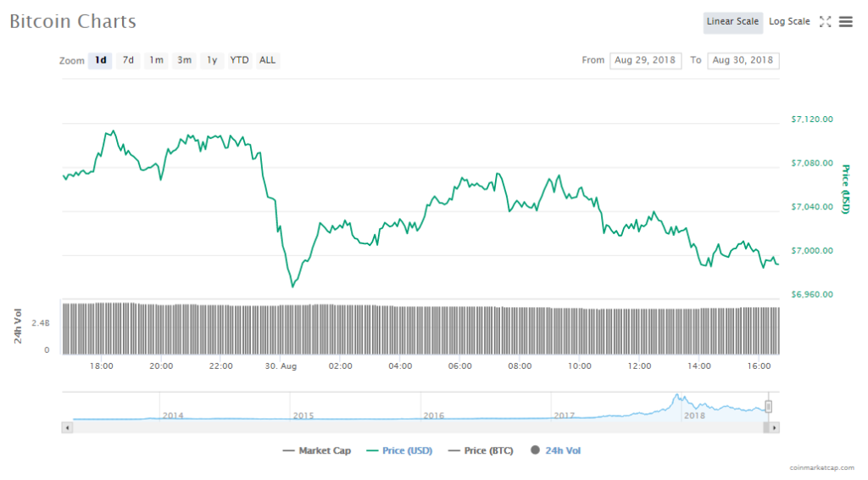Screen dimensions: 868x480
Task: Toggle fullscreen chart view
Action: click(x=825, y=22)
